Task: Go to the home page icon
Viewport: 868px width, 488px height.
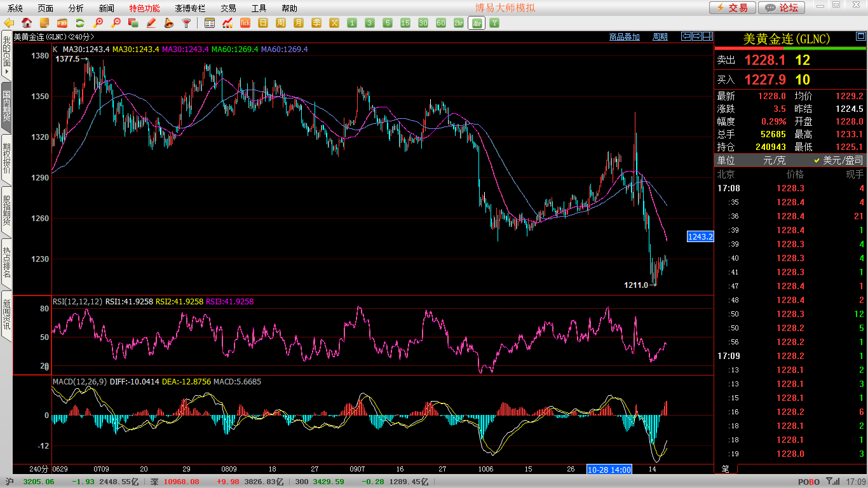Action: pyautogui.click(x=27, y=23)
